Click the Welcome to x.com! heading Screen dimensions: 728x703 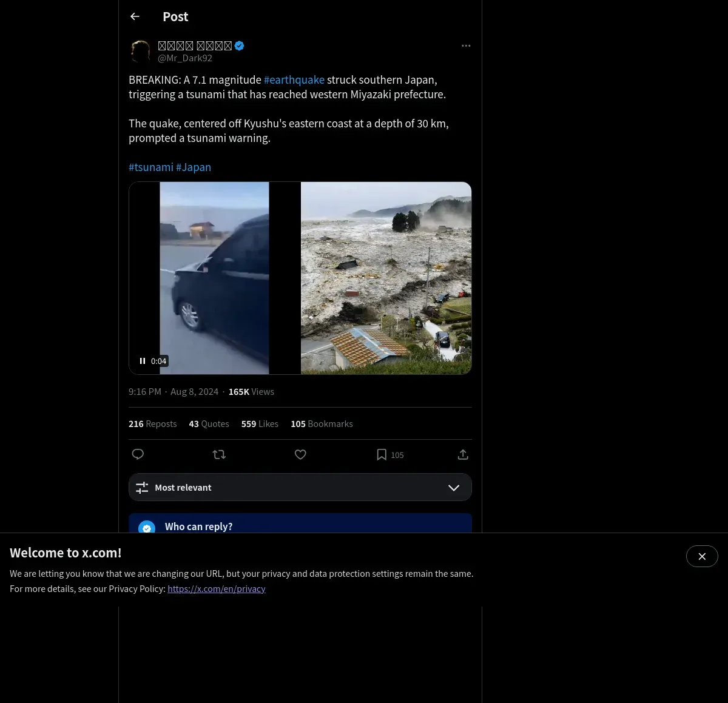tap(66, 553)
